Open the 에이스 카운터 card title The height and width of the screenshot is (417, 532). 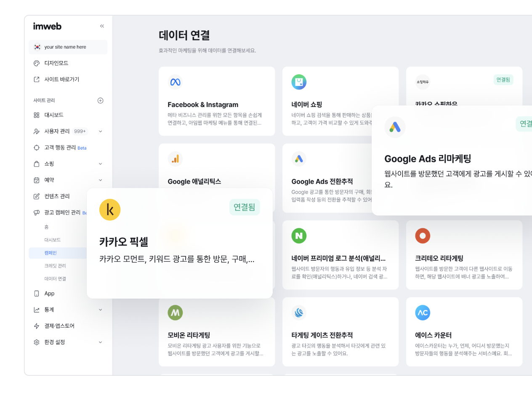(434, 335)
